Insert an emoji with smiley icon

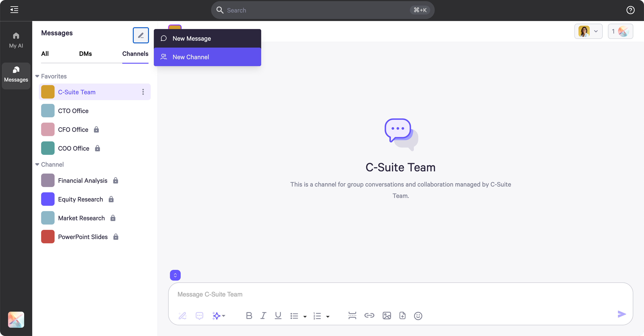418,316
